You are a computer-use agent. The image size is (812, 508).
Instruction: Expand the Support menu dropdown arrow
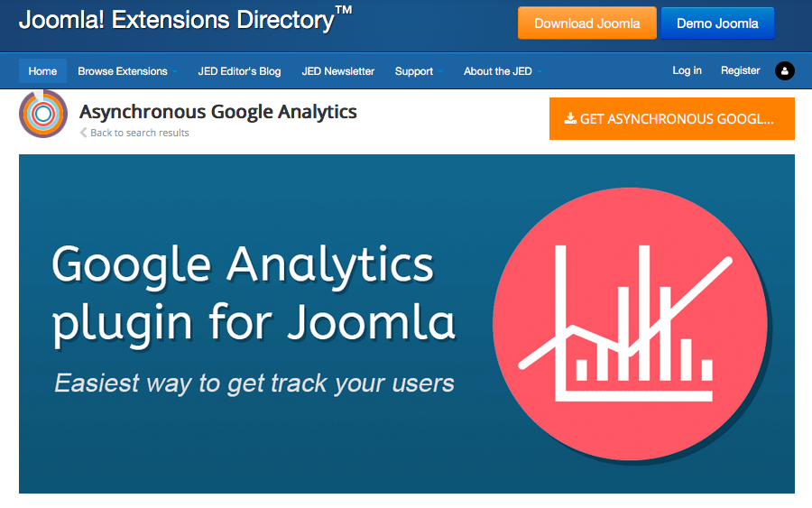[x=440, y=71]
